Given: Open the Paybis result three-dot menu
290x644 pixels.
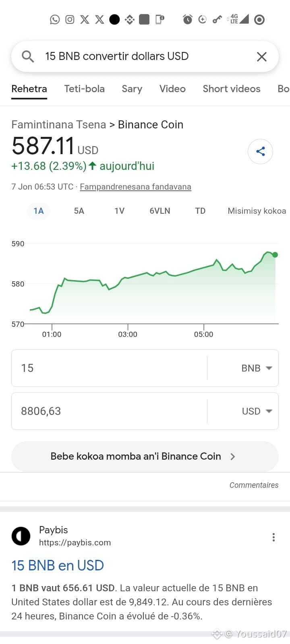Looking at the screenshot, I should tap(273, 537).
